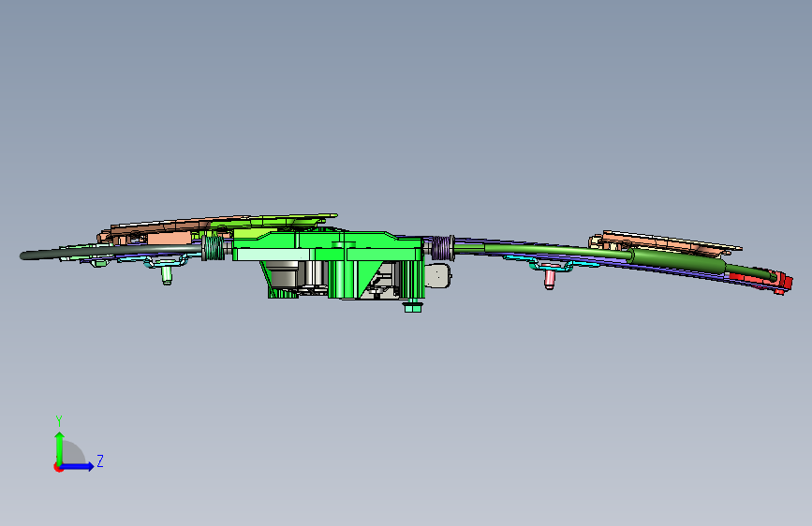
Task: Click the blue Z axis arrow of the triad
Action: click(79, 466)
